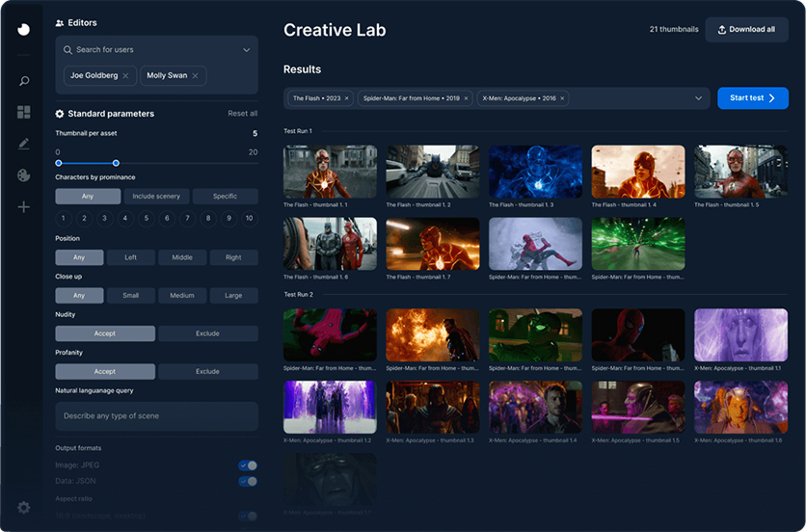
Task: Select Specific characters option
Action: coord(226,197)
